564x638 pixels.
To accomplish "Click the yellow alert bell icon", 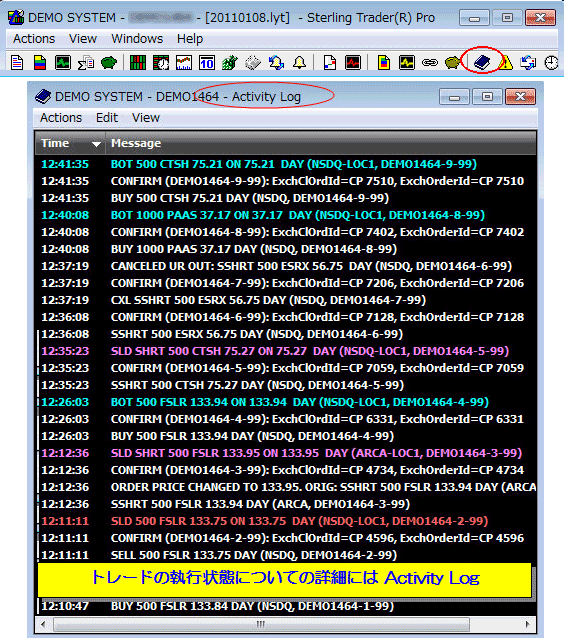I will click(x=299, y=63).
